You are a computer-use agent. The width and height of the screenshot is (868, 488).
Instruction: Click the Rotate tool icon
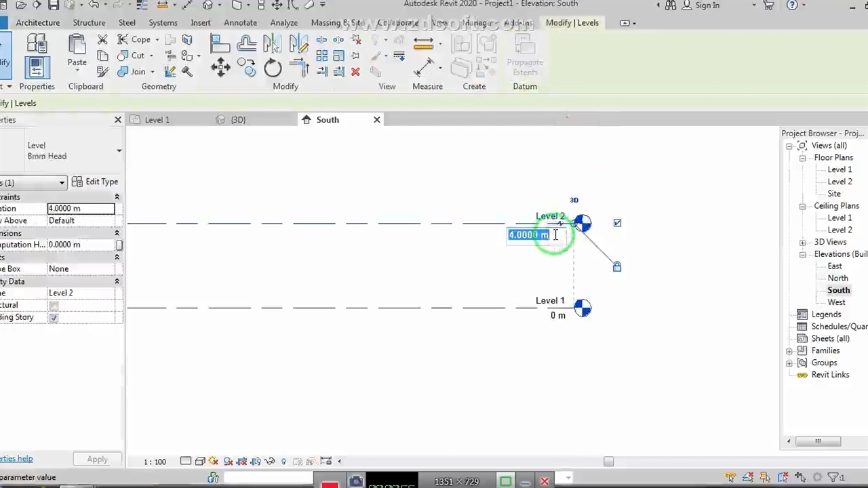coord(273,68)
